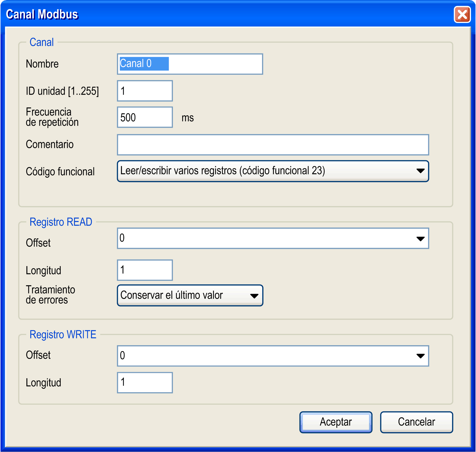Open the Offset dropdown in Registro WRITE

[271, 356]
